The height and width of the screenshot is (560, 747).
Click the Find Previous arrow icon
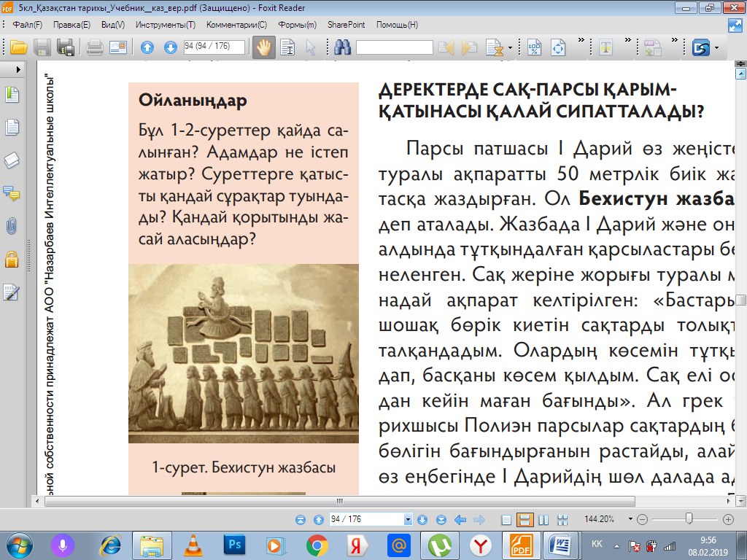click(446, 47)
